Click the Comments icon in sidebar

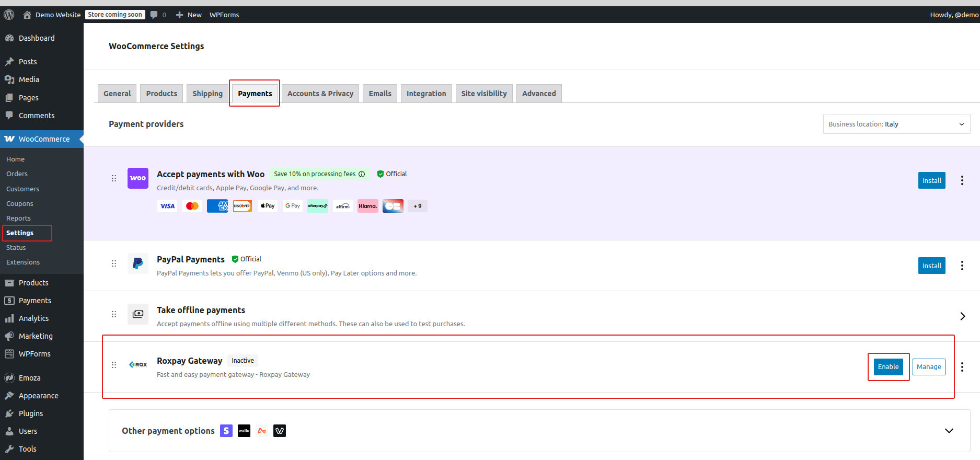(9, 116)
